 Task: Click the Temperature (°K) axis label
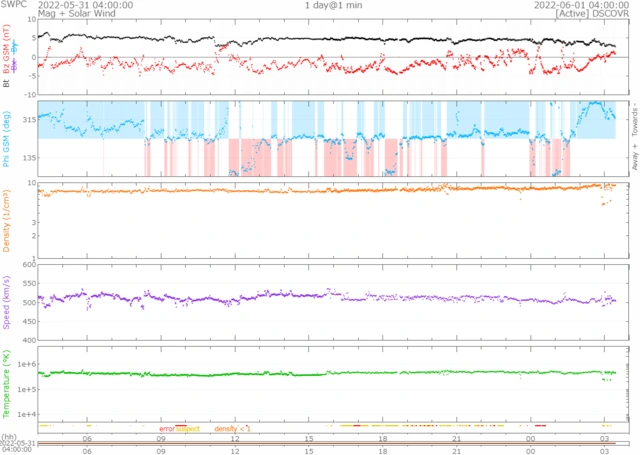point(7,383)
